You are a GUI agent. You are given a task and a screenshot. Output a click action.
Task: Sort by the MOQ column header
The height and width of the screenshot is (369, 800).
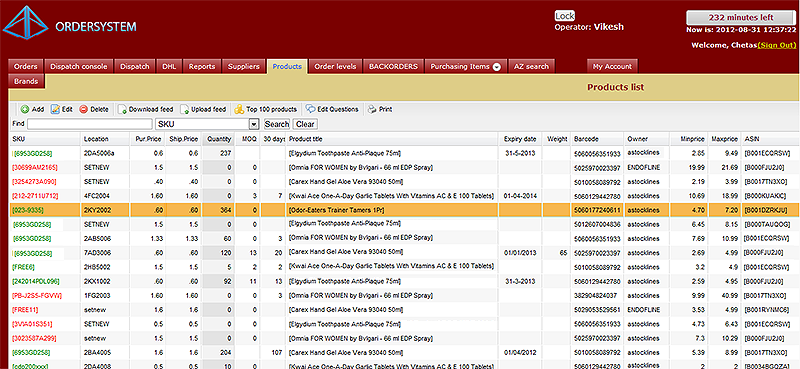247,139
